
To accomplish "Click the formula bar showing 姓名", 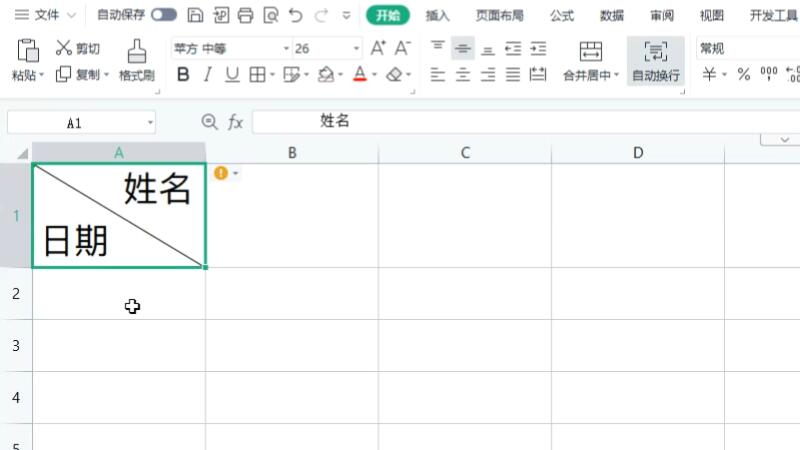I will pos(526,122).
